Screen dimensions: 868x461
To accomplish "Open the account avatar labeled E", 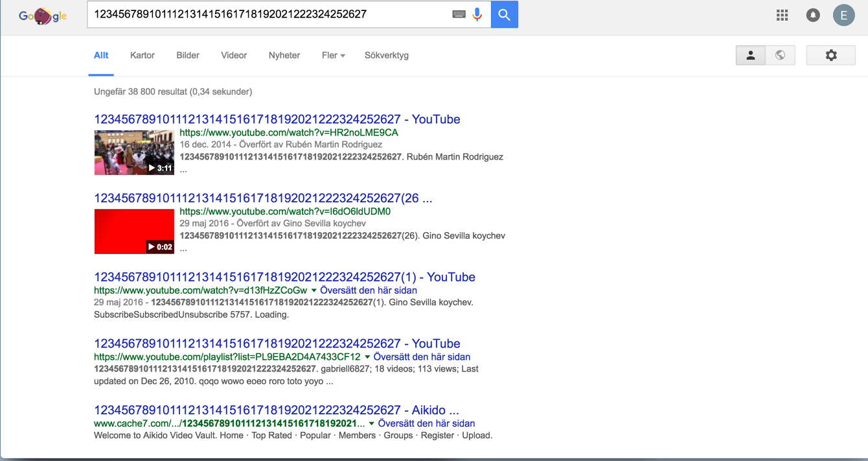I will tap(843, 16).
